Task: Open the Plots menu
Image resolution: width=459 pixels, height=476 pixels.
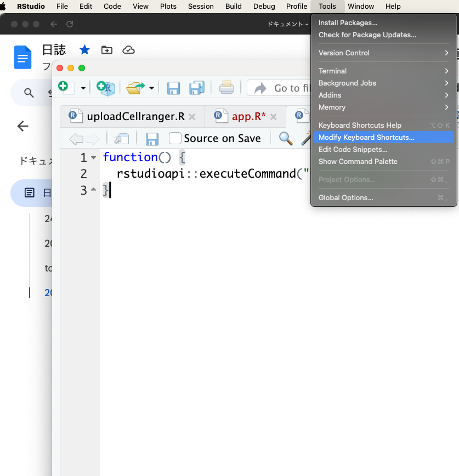Action: click(168, 7)
